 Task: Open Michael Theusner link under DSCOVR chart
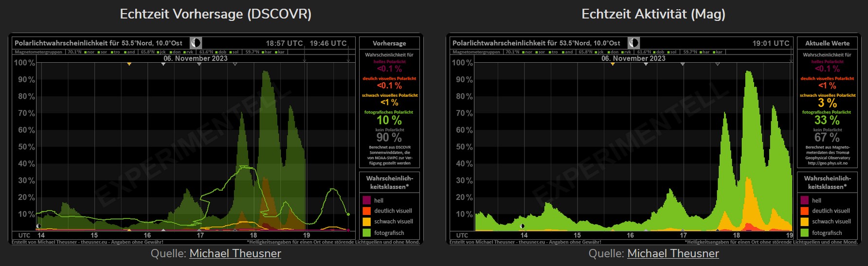(x=235, y=253)
